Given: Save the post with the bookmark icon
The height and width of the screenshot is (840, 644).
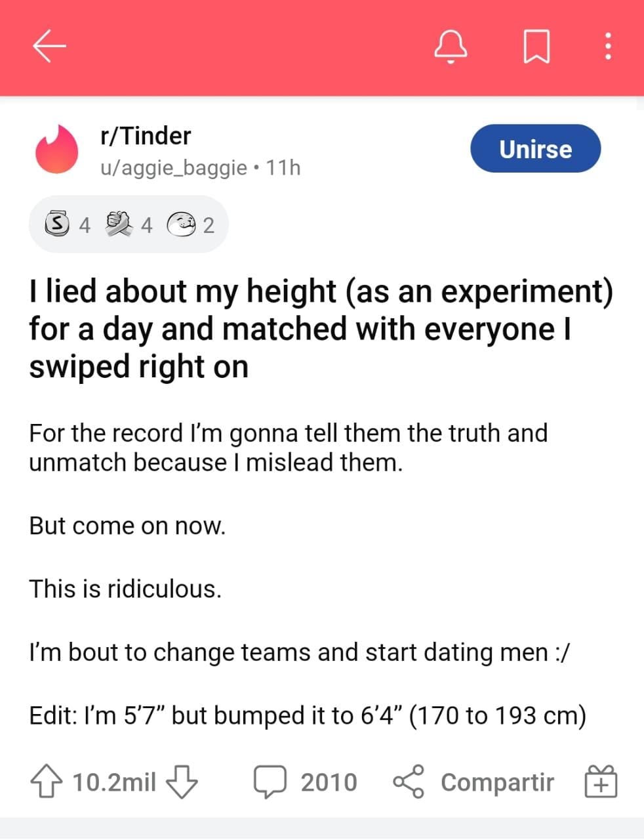Looking at the screenshot, I should click(537, 45).
